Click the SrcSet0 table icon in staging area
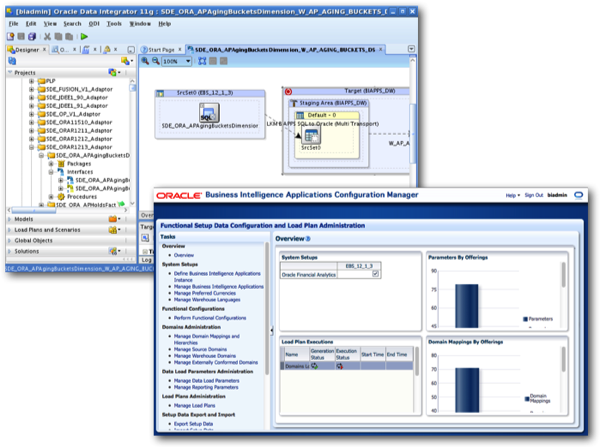Image resolution: width=600 pixels, height=448 pixels. click(x=311, y=136)
